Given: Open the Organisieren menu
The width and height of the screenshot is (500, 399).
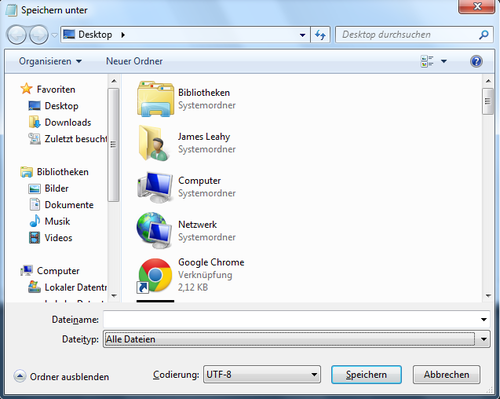Looking at the screenshot, I should click(x=50, y=61).
